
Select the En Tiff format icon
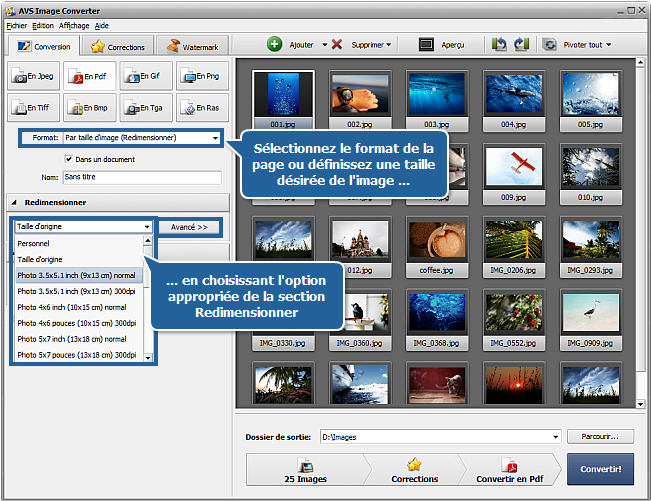[x=33, y=107]
